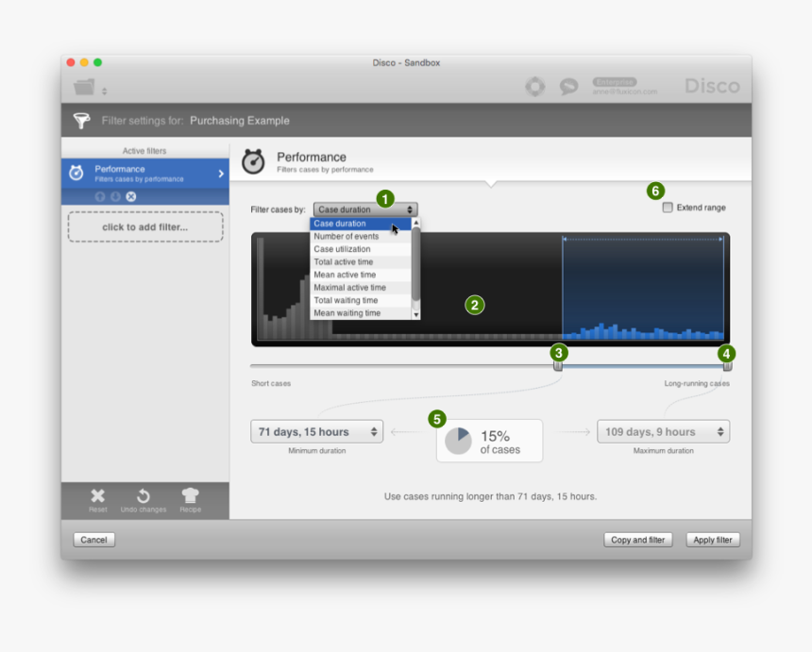812x652 pixels.
Task: Choose Number of events option
Action: click(361, 237)
